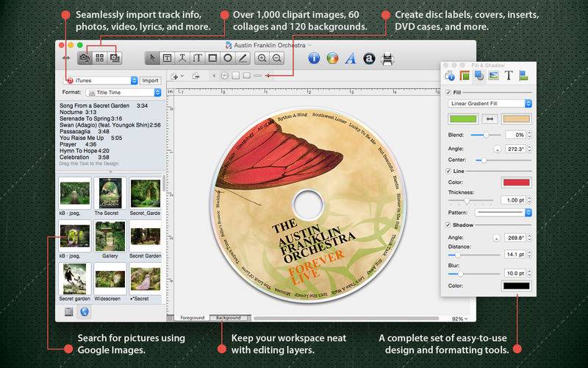Click the library icon beside the globe

coord(68,311)
